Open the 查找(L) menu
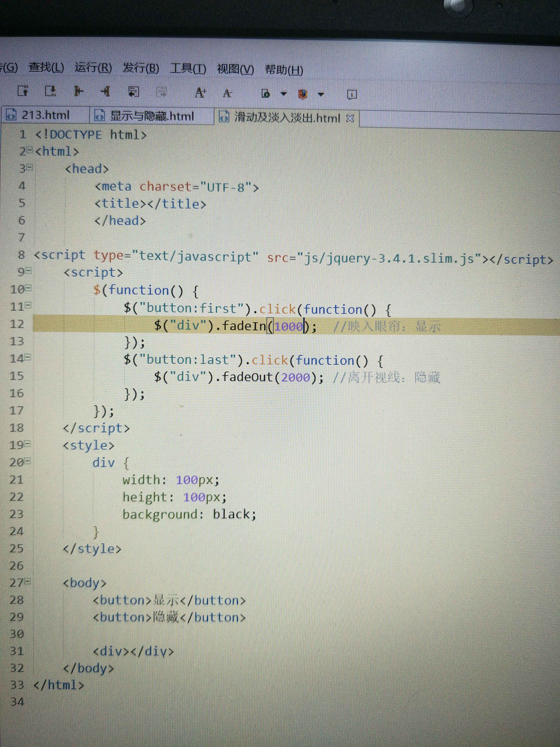 (x=46, y=67)
